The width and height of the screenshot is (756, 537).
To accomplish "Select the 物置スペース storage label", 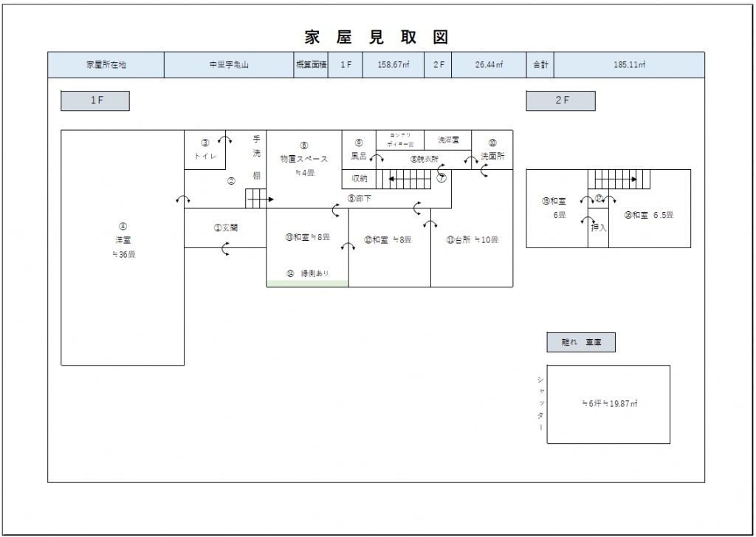I will coord(304,159).
